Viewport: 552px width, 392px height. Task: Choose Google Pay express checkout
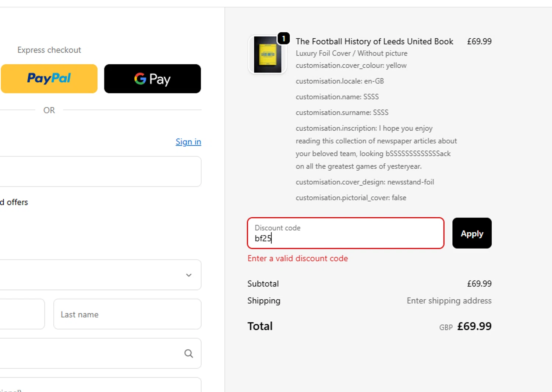152,79
